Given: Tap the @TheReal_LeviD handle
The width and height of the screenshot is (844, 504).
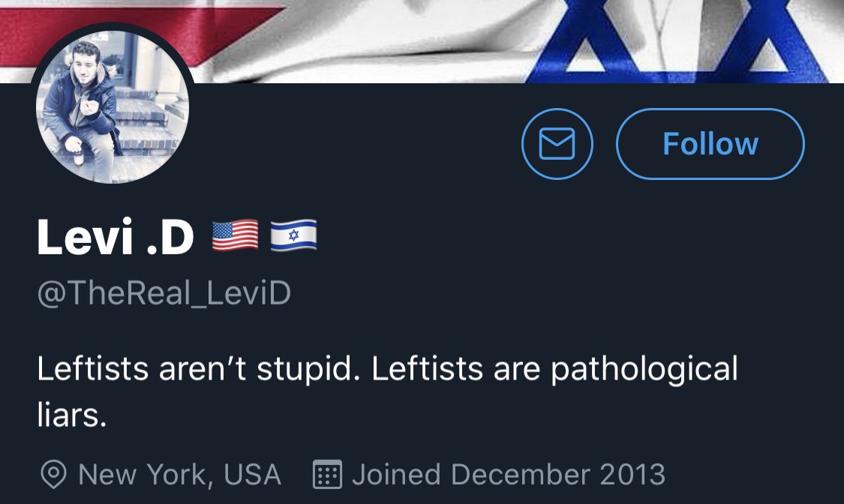Looking at the screenshot, I should click(164, 294).
